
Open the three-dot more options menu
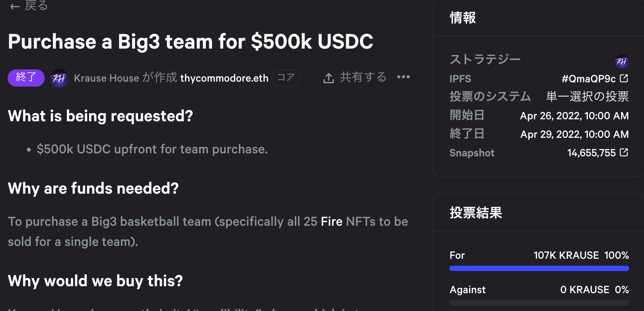[403, 77]
